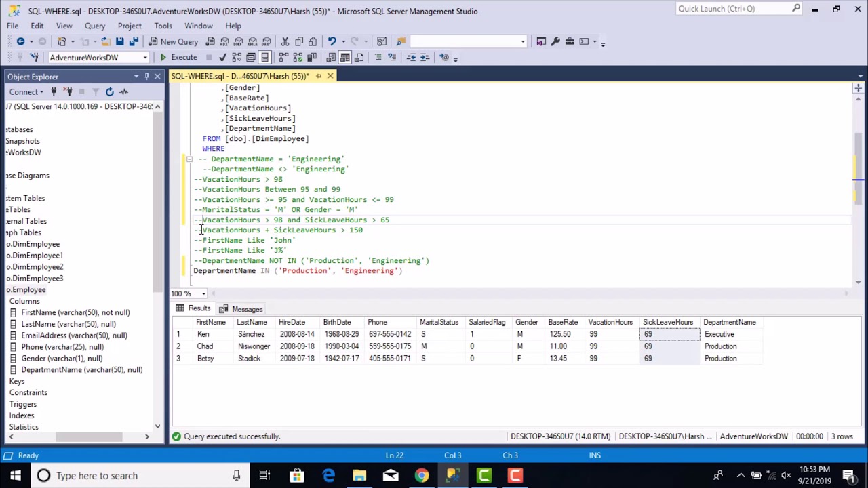Open a DAX query window

(x=267, y=41)
